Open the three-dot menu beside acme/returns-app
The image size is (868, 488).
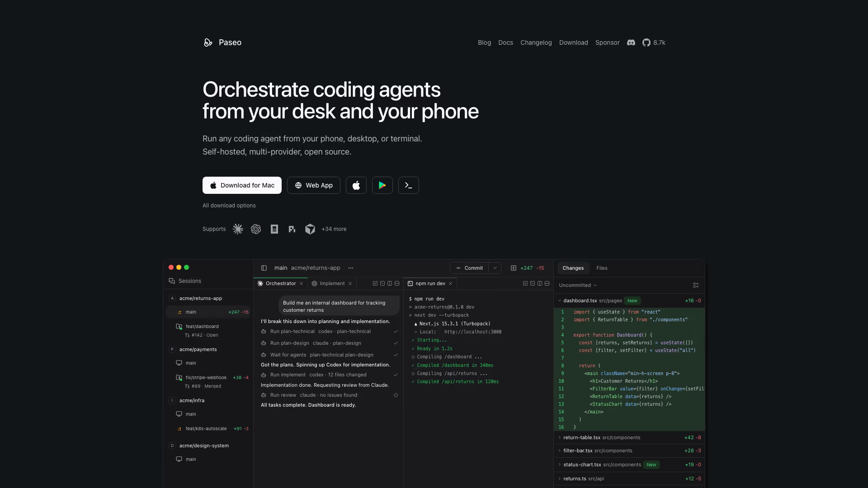coord(351,268)
